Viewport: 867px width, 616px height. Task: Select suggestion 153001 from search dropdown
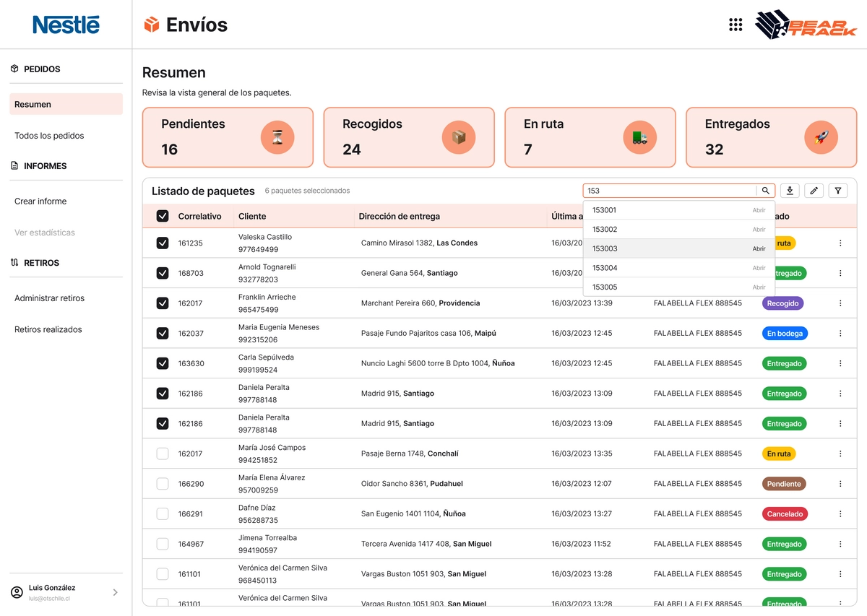coord(678,210)
